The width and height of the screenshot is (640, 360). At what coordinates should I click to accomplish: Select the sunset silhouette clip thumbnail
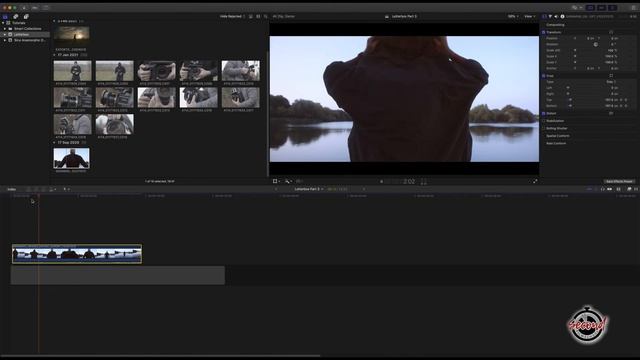[x=71, y=35]
